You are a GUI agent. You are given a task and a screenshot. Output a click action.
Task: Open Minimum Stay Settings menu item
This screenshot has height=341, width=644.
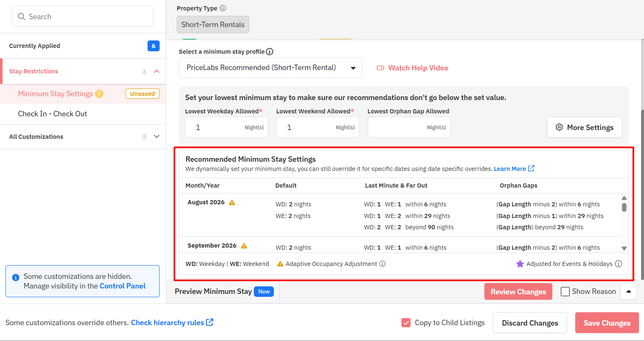[x=83, y=94]
